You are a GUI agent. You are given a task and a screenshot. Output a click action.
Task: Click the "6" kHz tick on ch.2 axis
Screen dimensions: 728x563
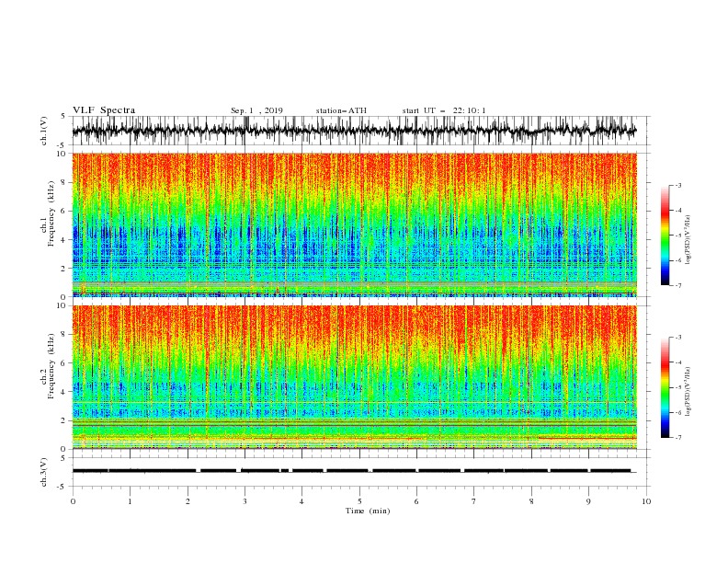(x=64, y=363)
